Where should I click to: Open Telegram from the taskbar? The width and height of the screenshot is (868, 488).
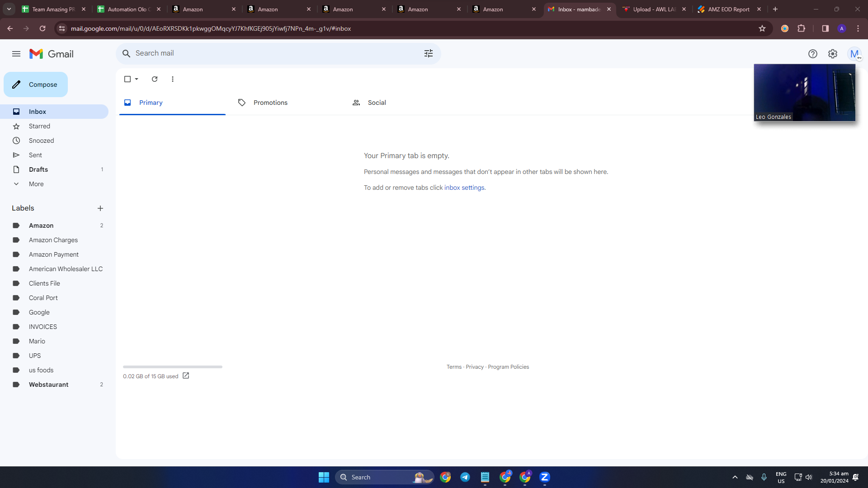[x=465, y=477]
